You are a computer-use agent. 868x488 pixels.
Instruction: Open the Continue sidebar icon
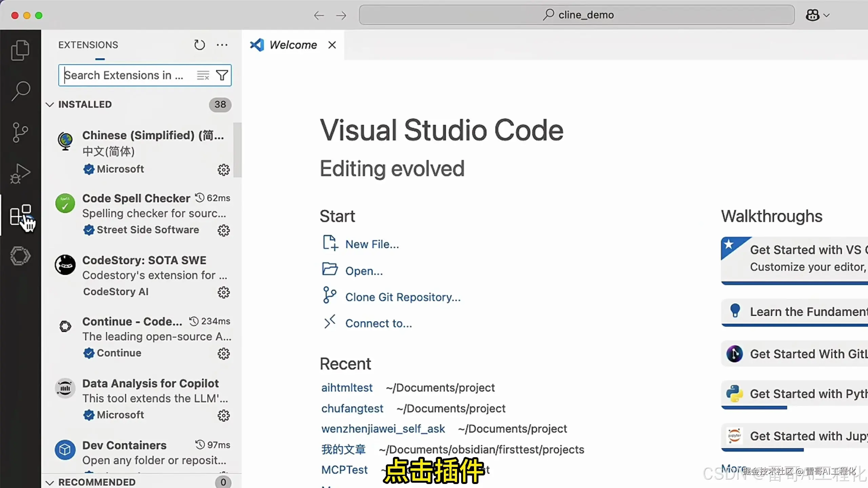coord(20,256)
